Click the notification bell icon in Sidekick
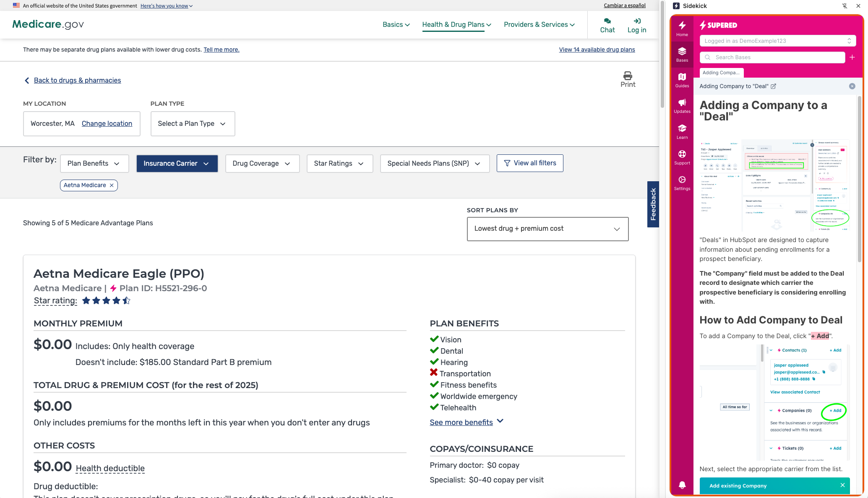The image size is (868, 498). [682, 485]
